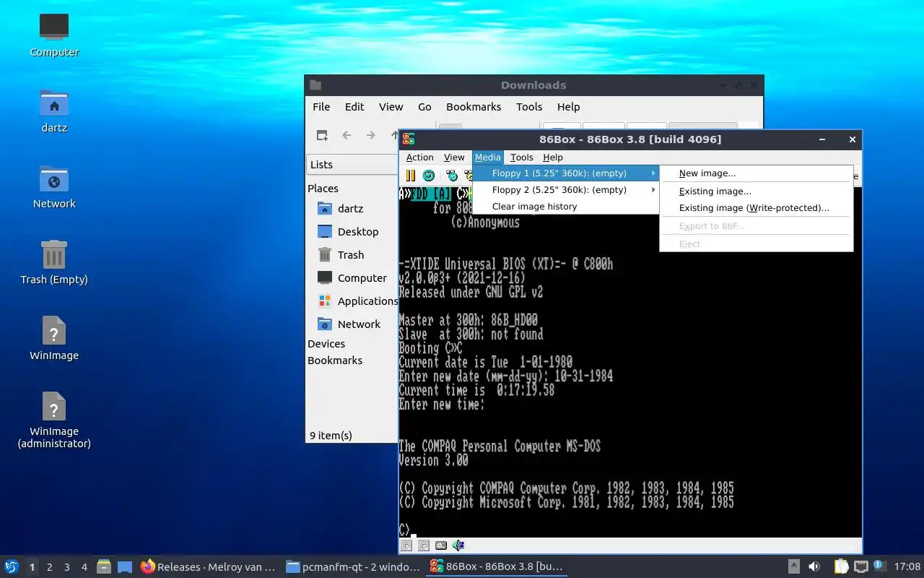Click the new tab icon in Downloads toolbar

[322, 135]
